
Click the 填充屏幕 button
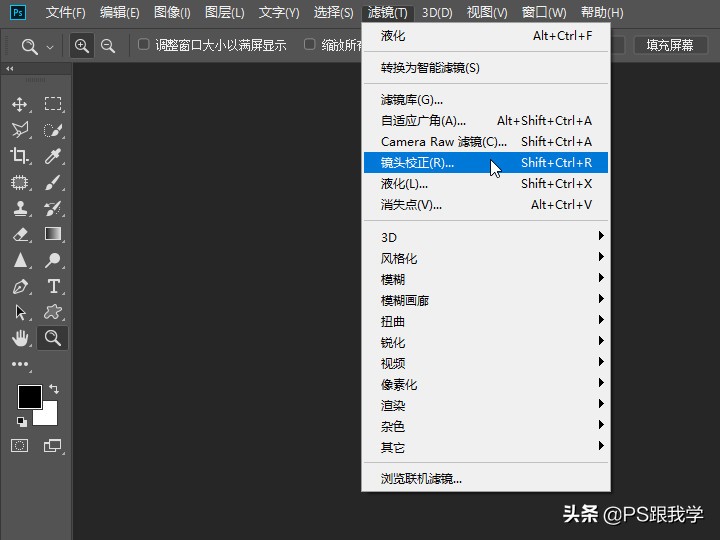[x=670, y=45]
